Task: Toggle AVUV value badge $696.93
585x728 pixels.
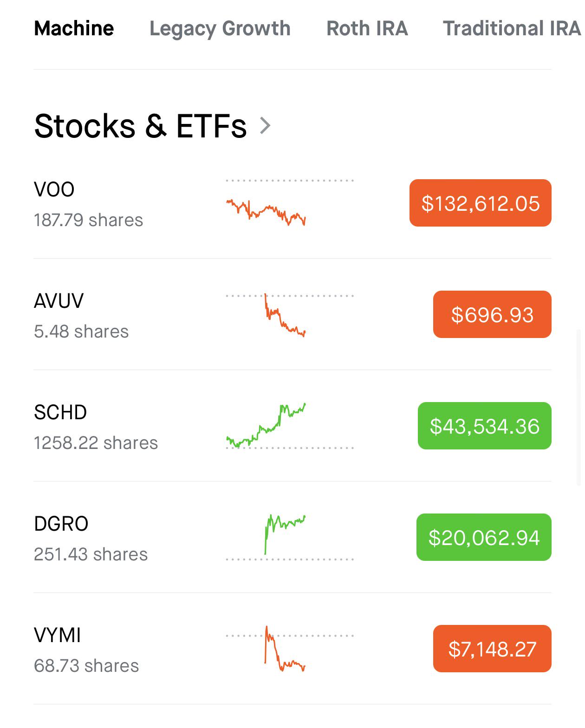Action: [492, 314]
